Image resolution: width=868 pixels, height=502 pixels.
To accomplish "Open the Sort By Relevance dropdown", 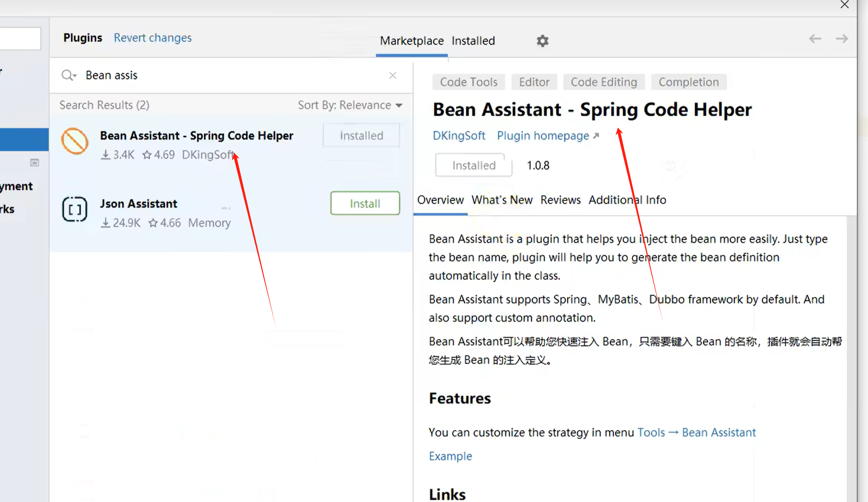I will tap(350, 105).
